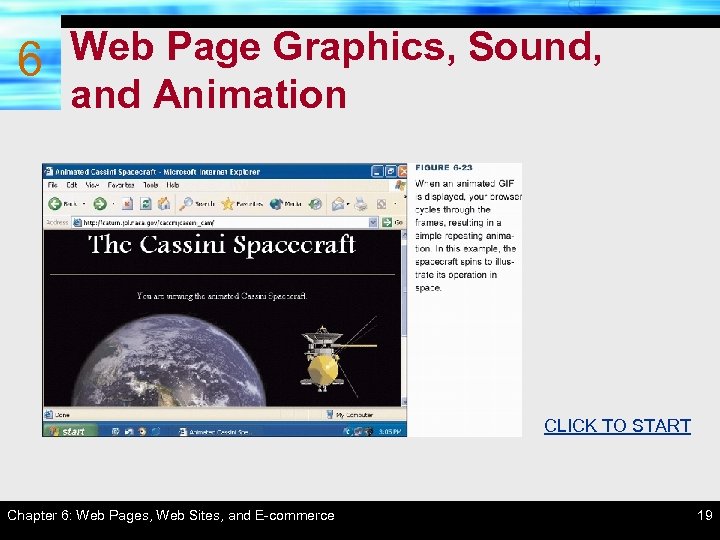The width and height of the screenshot is (720, 540).
Task: Stop page loading with Stop icon
Action: point(127,203)
